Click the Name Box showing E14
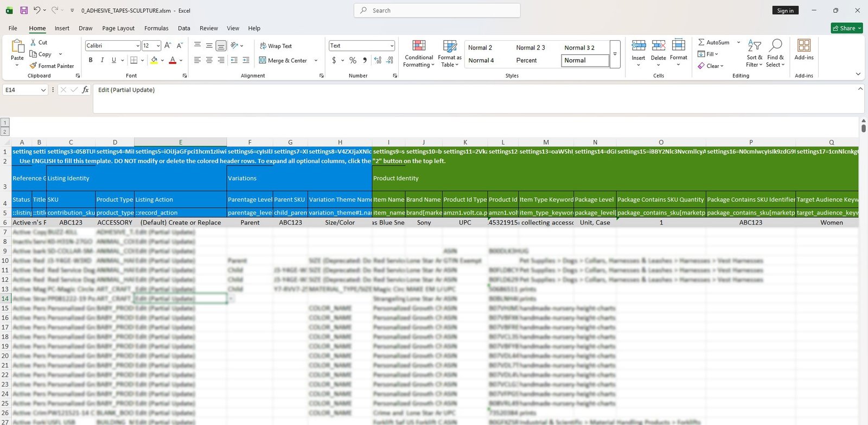This screenshot has width=868, height=425. click(22, 90)
